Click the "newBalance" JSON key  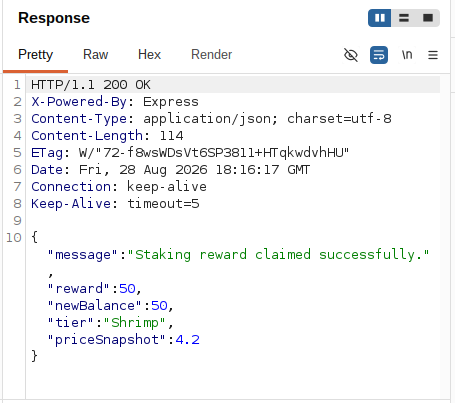click(x=95, y=306)
